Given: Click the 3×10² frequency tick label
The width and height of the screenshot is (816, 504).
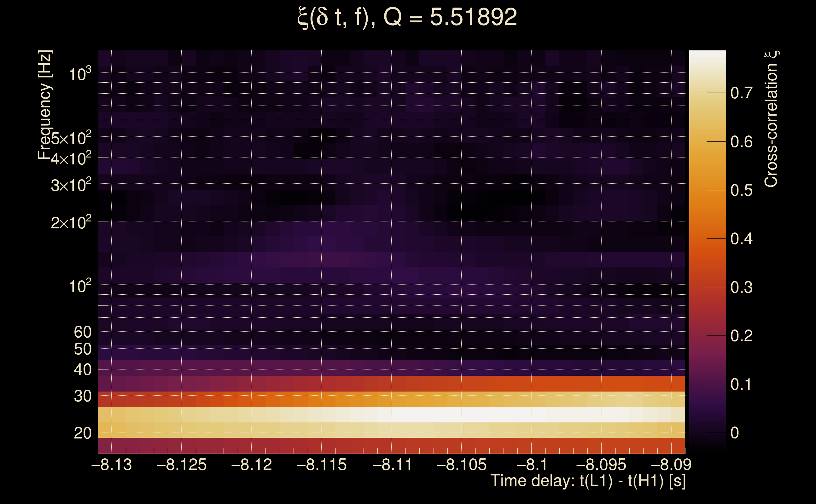Looking at the screenshot, I should [71, 185].
